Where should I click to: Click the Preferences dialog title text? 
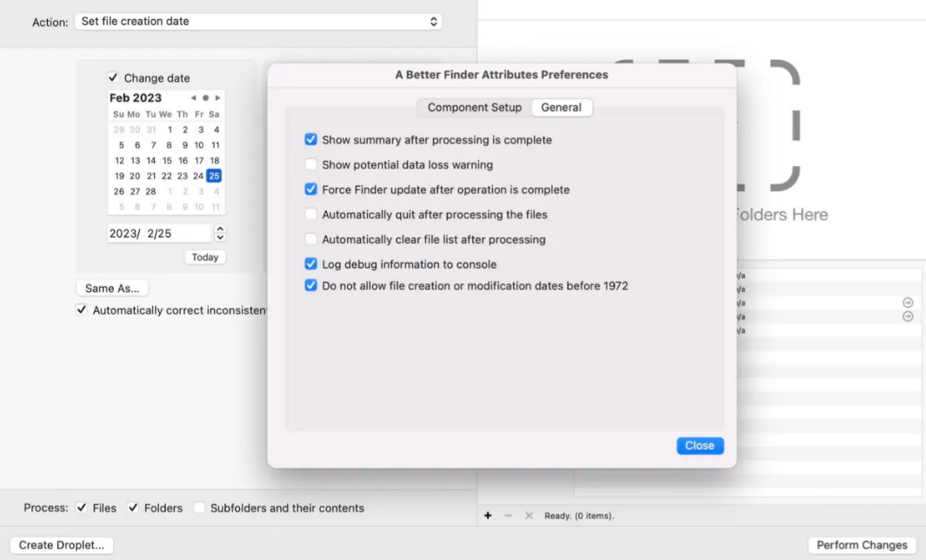502,75
